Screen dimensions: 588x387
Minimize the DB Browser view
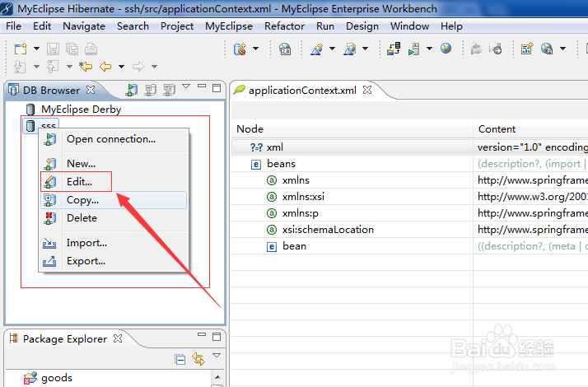(202, 86)
